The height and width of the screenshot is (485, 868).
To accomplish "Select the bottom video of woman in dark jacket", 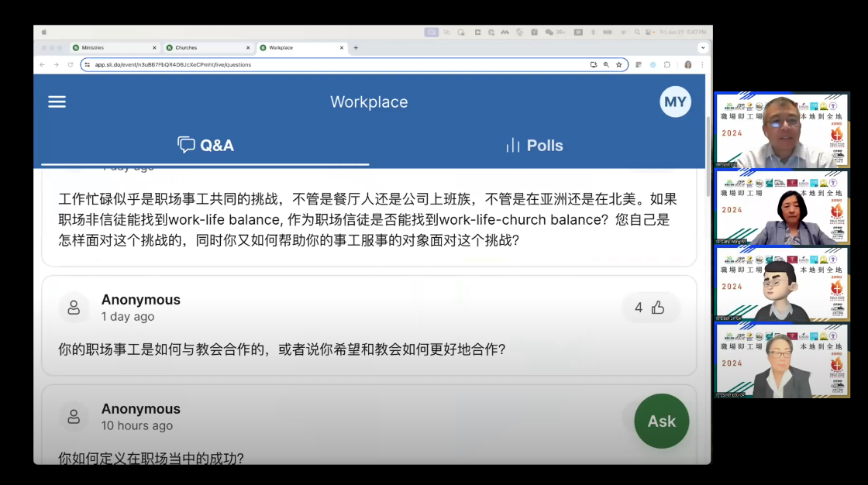I will 782,360.
